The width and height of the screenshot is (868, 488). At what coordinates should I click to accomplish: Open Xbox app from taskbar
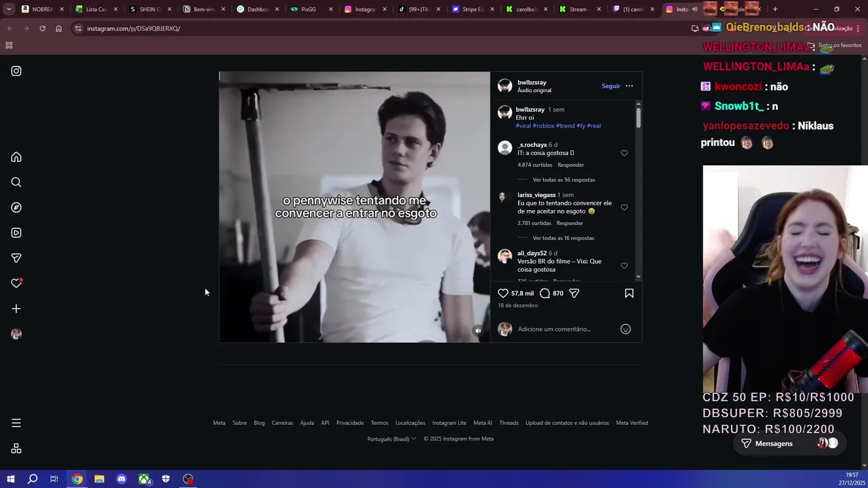click(x=144, y=479)
